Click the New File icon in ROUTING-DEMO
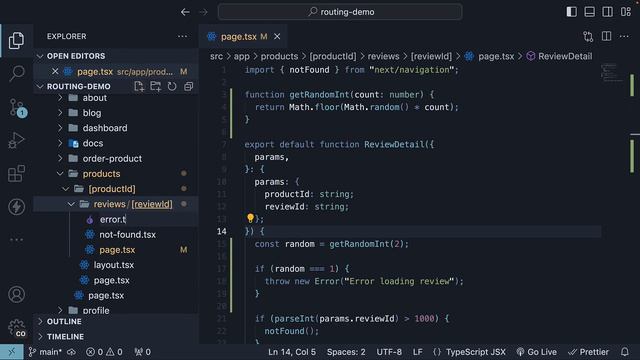Viewport: 640px width, 360px height. [x=139, y=86]
